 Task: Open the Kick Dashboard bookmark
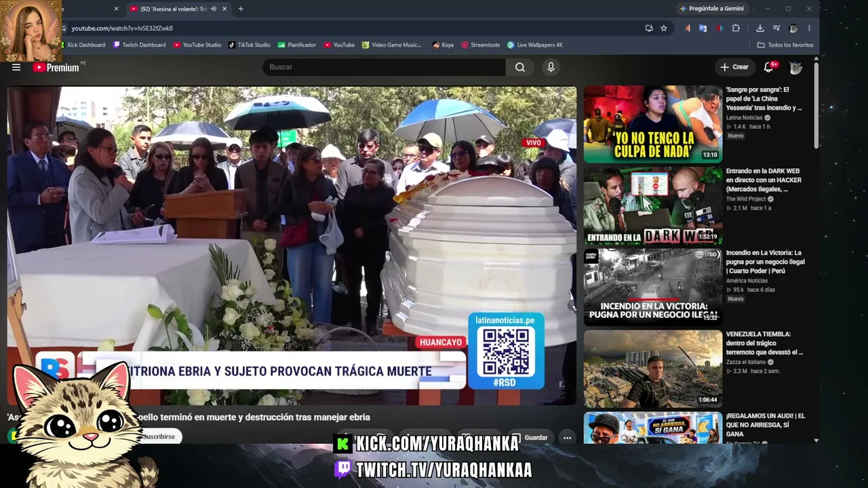[82, 45]
